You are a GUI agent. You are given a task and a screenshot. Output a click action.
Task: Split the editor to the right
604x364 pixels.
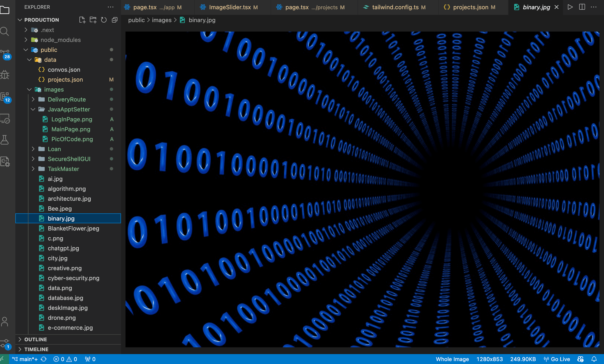pos(582,7)
